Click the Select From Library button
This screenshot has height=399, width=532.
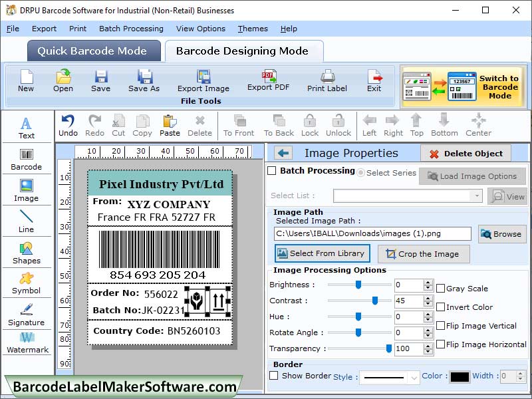pyautogui.click(x=322, y=253)
